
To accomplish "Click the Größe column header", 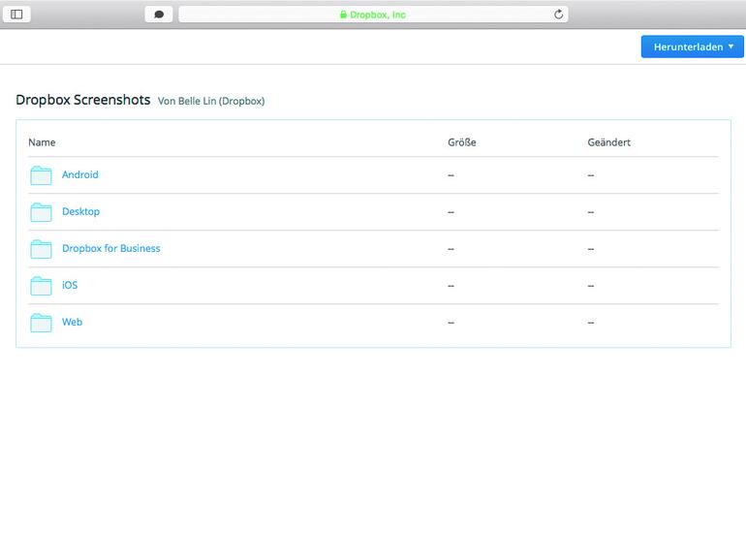I will (461, 142).
